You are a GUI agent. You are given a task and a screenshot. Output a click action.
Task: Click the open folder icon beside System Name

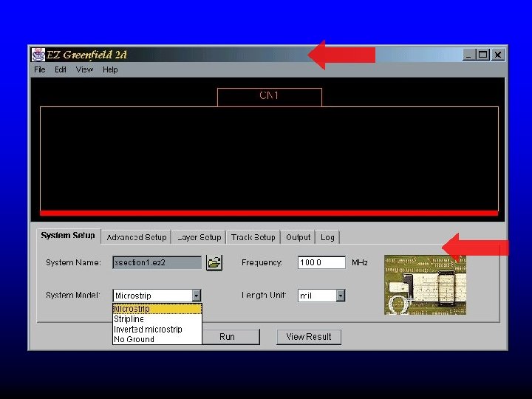coord(214,263)
